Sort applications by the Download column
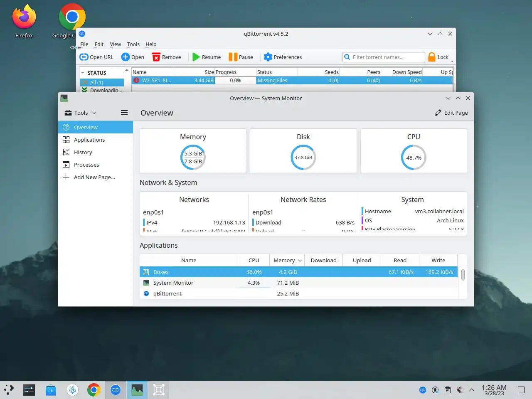Viewport: 532px width, 399px height. [x=323, y=260]
